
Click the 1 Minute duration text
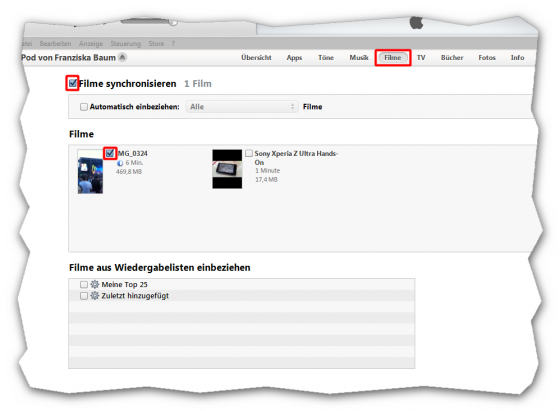[268, 171]
